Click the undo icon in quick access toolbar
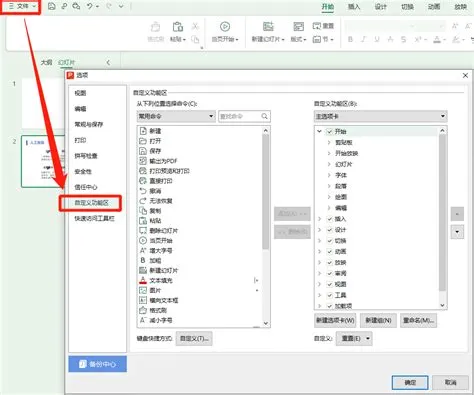This screenshot has height=395, width=474. click(90, 6)
